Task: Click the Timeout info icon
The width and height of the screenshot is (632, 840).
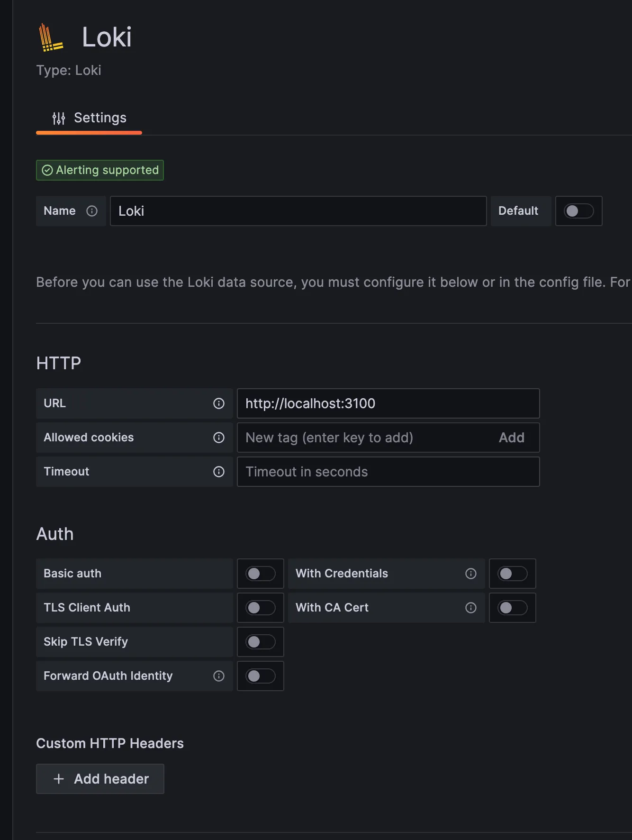Action: click(219, 472)
